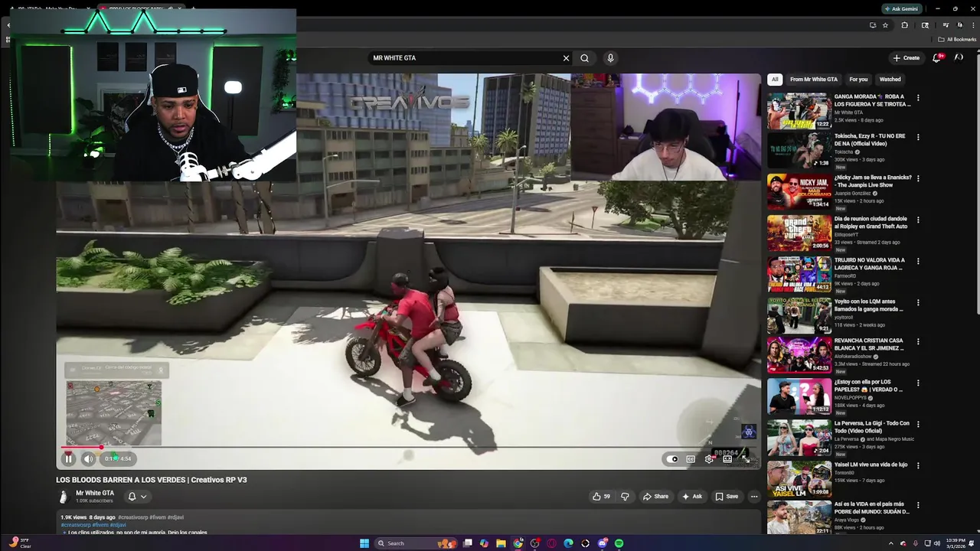Open Chrome from the taskbar
980x551 pixels.
point(518,543)
